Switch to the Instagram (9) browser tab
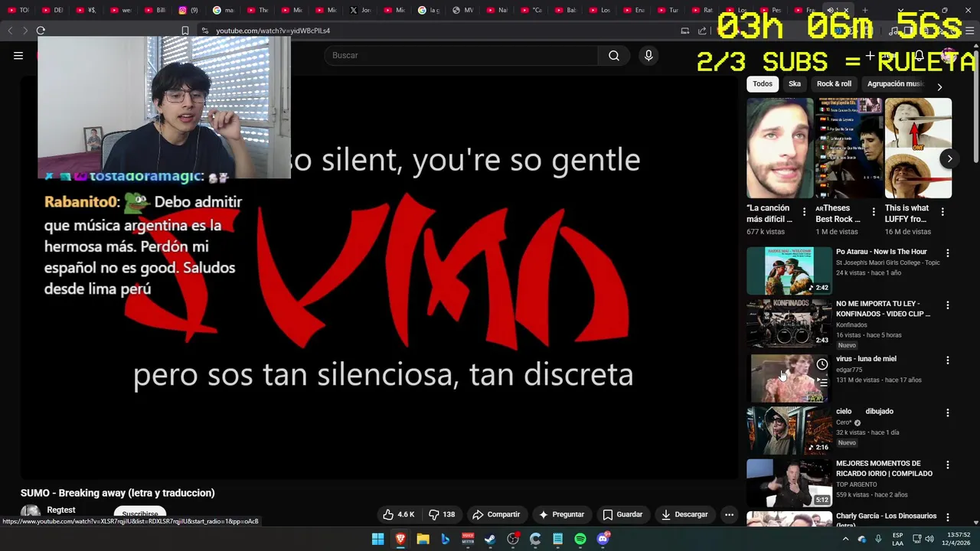Image resolution: width=980 pixels, height=551 pixels. pos(188,10)
